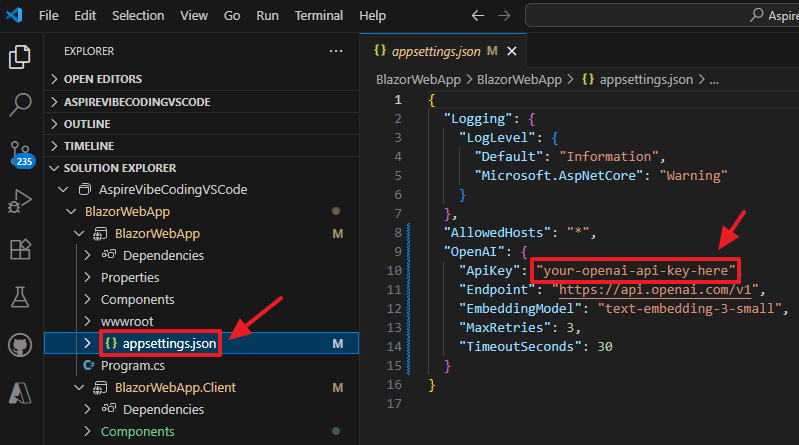Click appsettings.json breadcrumb segment
The image size is (799, 445).
click(646, 80)
